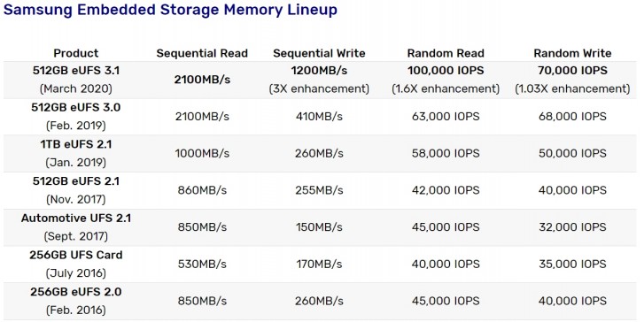Click the 58,000 IOPS random read cell

pos(446,153)
